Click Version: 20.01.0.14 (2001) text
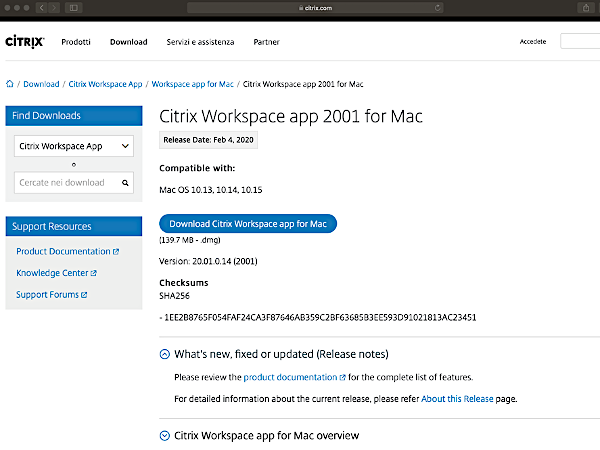The height and width of the screenshot is (450, 600). pos(208,261)
